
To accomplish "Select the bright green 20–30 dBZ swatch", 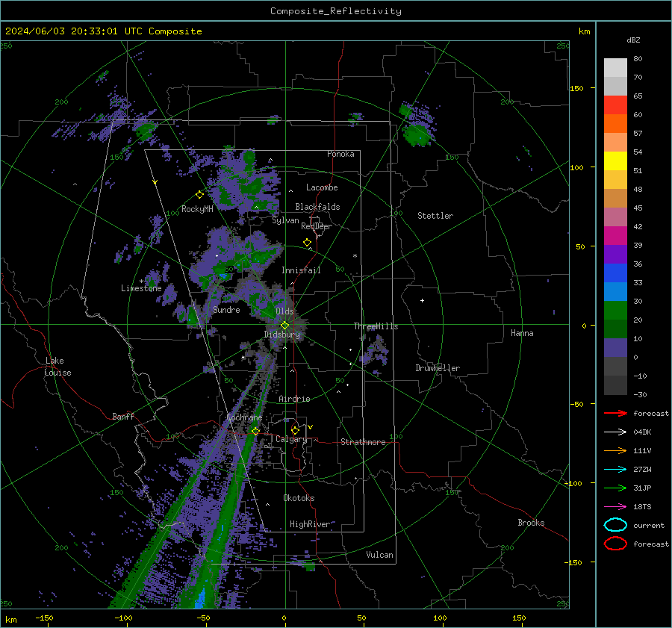I will click(x=615, y=311).
